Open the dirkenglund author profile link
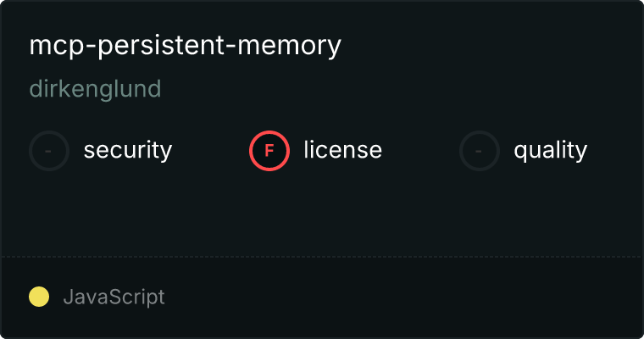This screenshot has width=644, height=339. pos(95,89)
